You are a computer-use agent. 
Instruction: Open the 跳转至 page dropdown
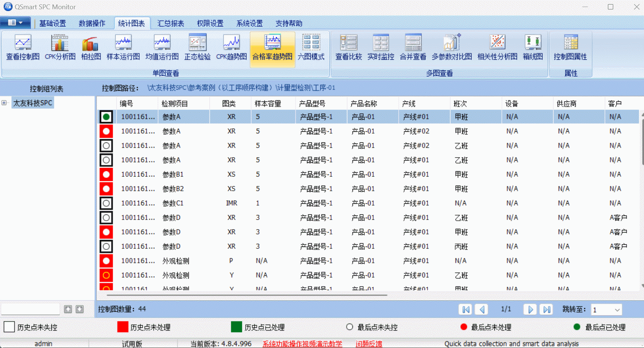[618, 310]
